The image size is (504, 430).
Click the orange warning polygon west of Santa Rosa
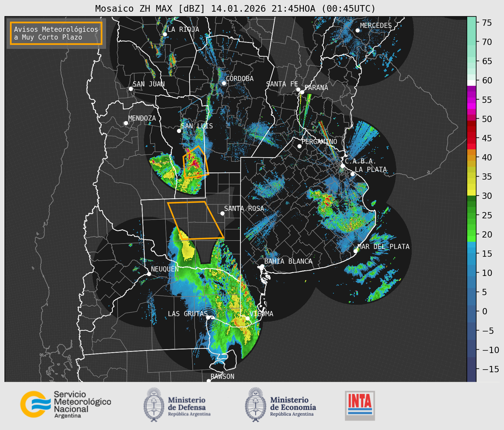(x=196, y=221)
